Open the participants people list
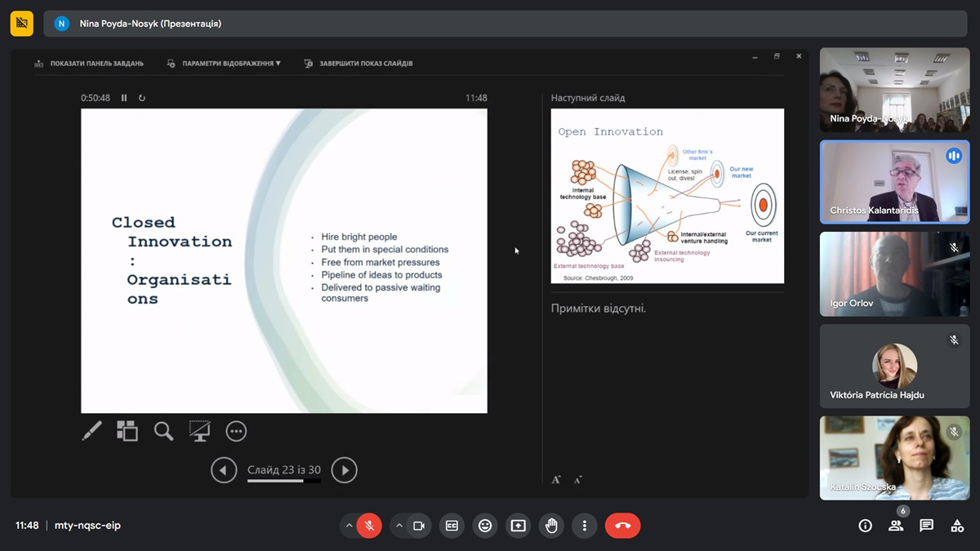This screenshot has height=551, width=980. (x=896, y=526)
